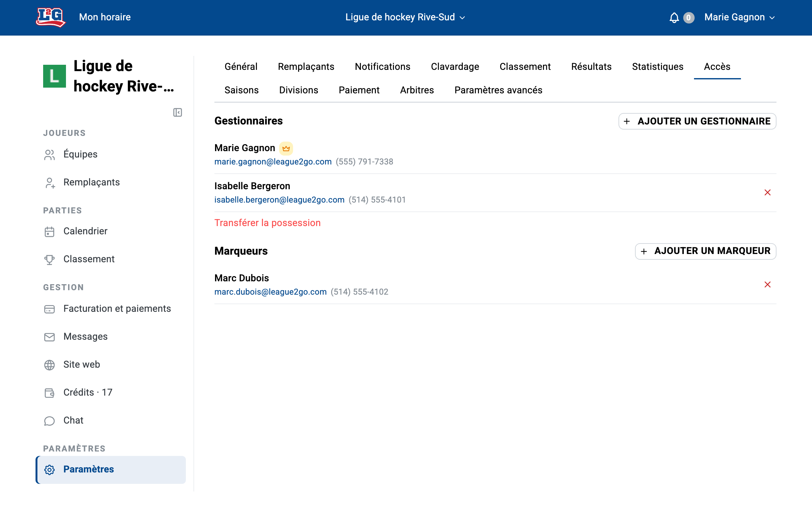Switch to the Arbitres tab
Screen dimensions: 812x508
tap(417, 90)
